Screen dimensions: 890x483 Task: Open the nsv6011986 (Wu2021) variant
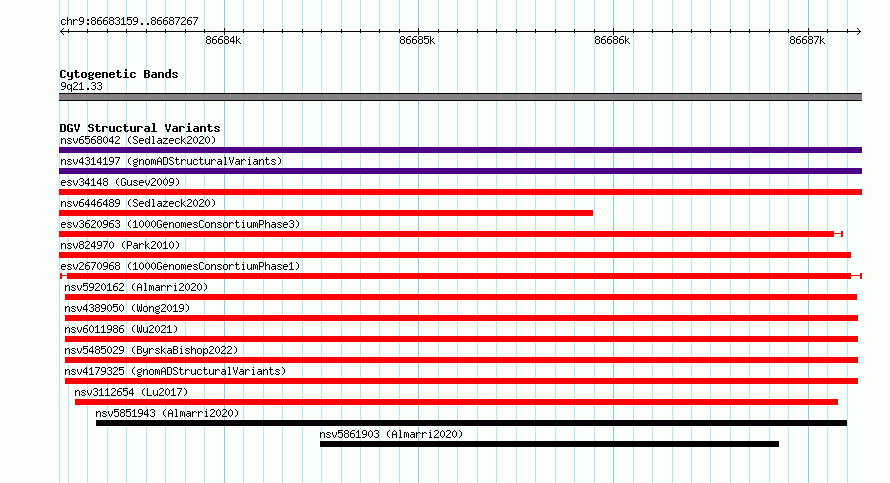[121, 329]
